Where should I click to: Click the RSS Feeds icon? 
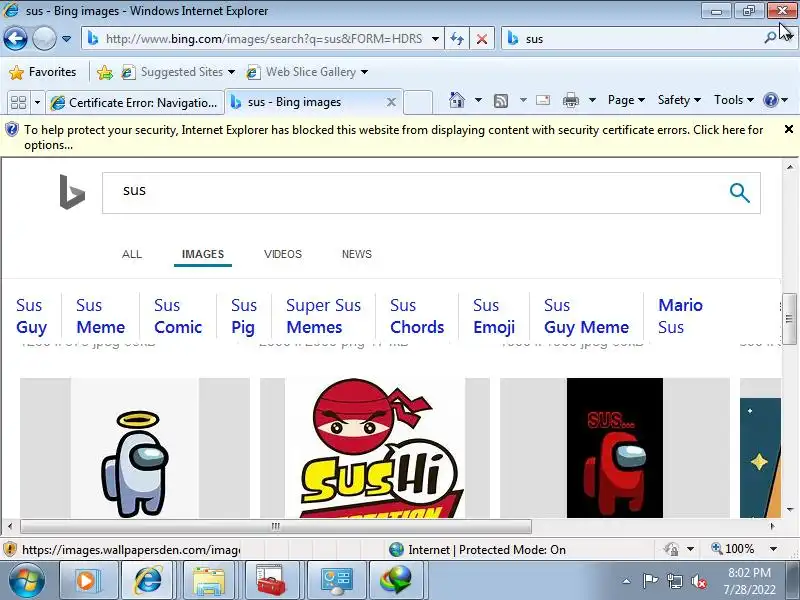point(501,101)
